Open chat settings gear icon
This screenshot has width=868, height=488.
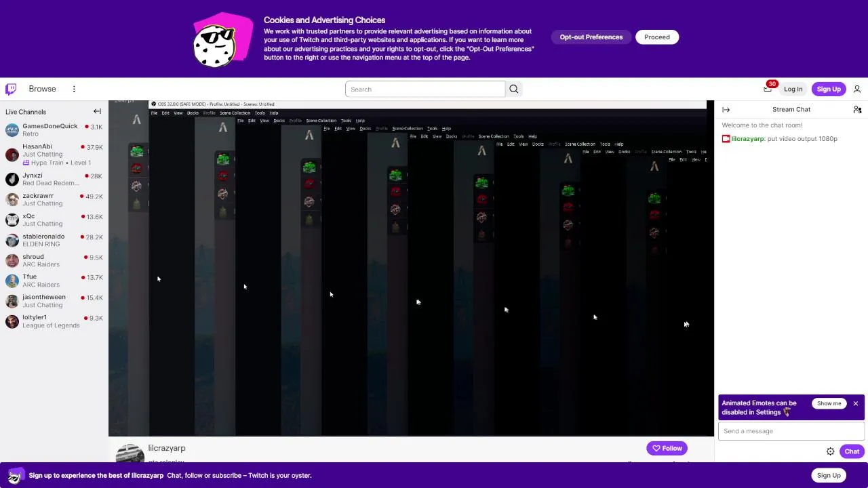point(830,451)
